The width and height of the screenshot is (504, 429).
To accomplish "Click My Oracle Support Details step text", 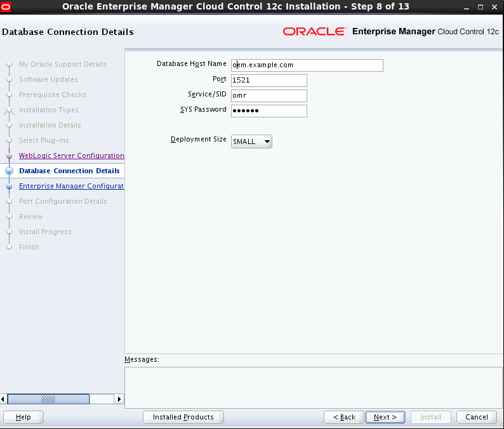I will (63, 64).
